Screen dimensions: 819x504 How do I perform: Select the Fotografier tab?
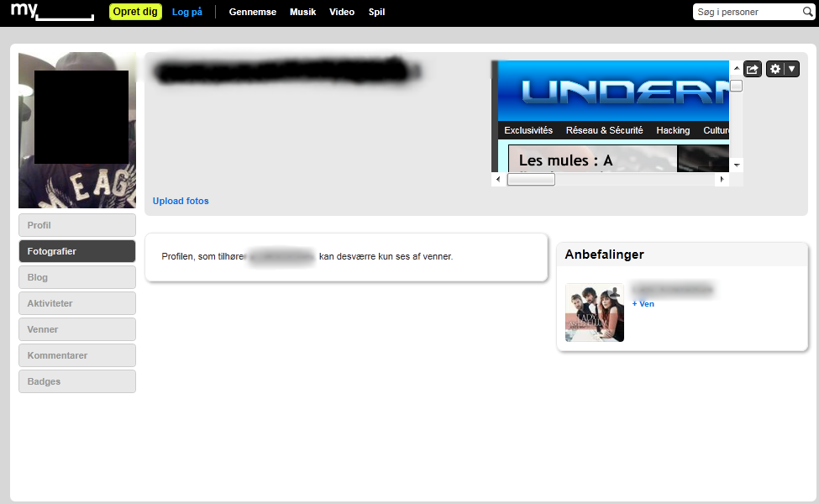[77, 251]
